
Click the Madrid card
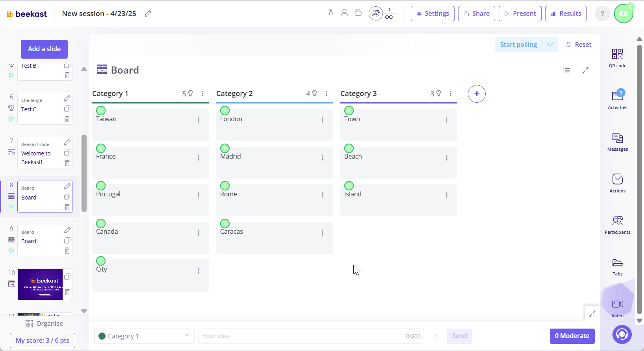click(x=275, y=163)
